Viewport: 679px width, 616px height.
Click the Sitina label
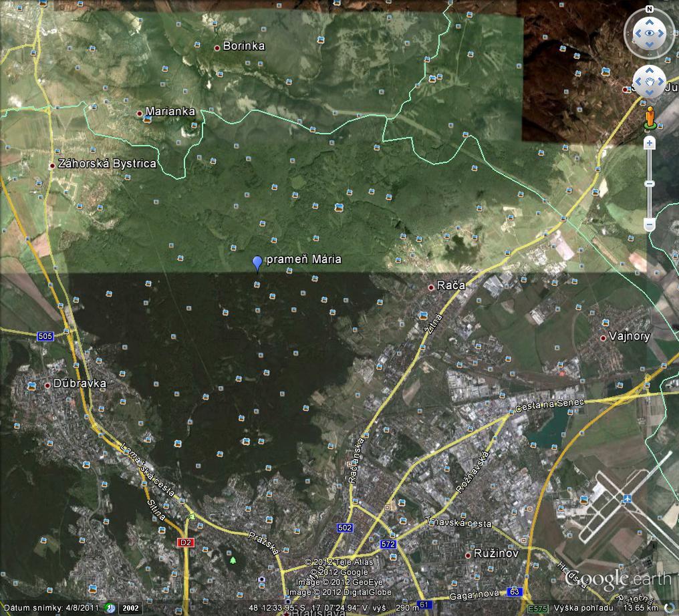coord(156,510)
